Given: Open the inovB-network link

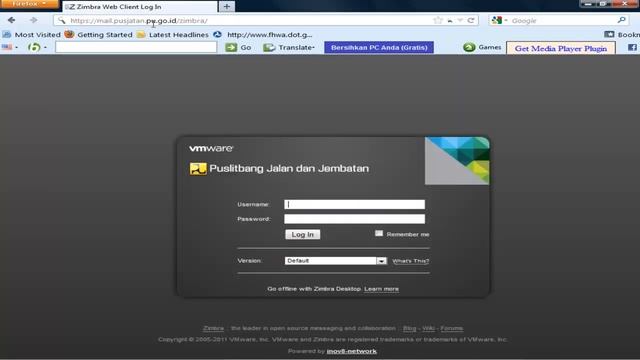Looking at the screenshot, I should point(351,351).
